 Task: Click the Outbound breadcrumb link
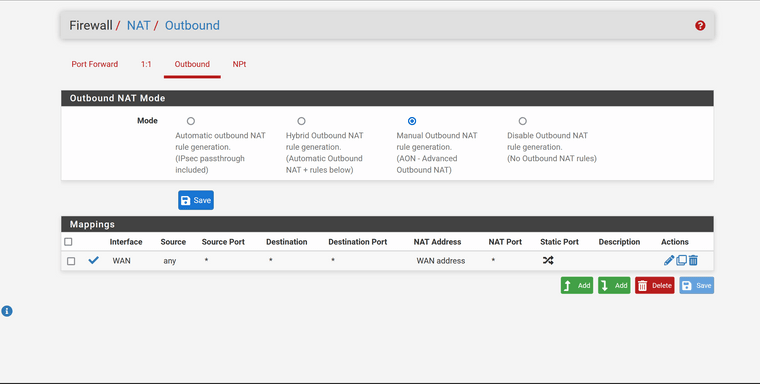192,25
